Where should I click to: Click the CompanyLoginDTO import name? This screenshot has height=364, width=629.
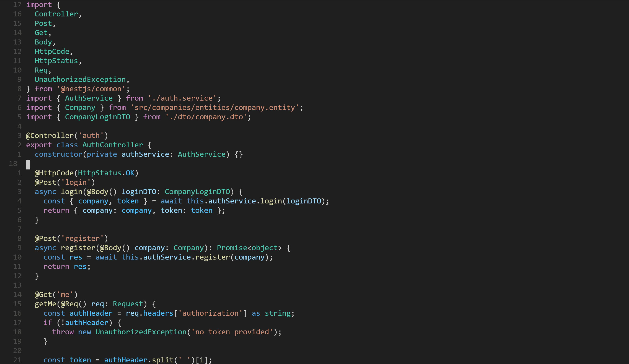click(x=98, y=117)
